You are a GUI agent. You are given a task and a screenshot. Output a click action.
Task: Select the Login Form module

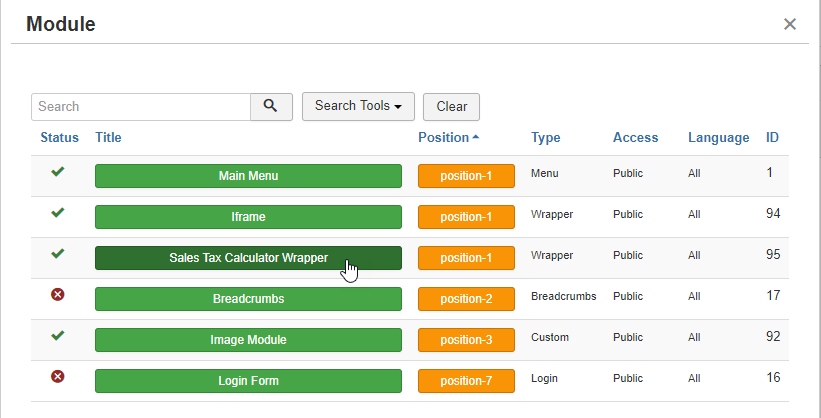[x=248, y=381]
